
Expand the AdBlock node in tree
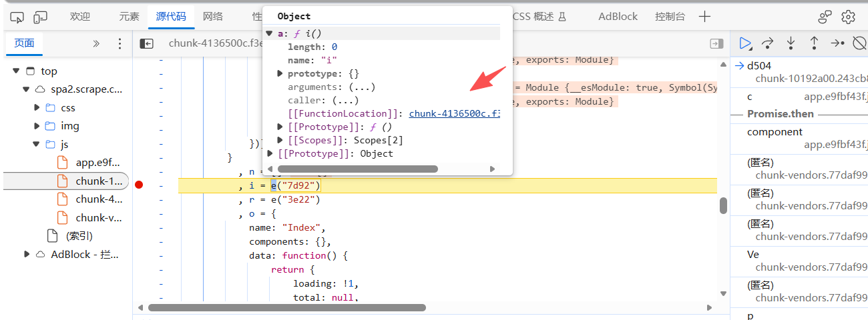[x=26, y=254]
